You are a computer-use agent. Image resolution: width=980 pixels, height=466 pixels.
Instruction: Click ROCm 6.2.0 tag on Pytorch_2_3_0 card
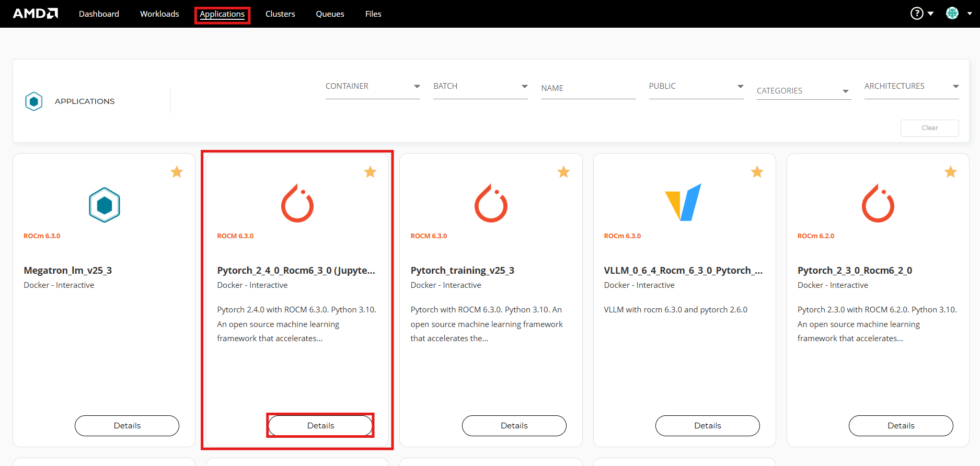[816, 236]
